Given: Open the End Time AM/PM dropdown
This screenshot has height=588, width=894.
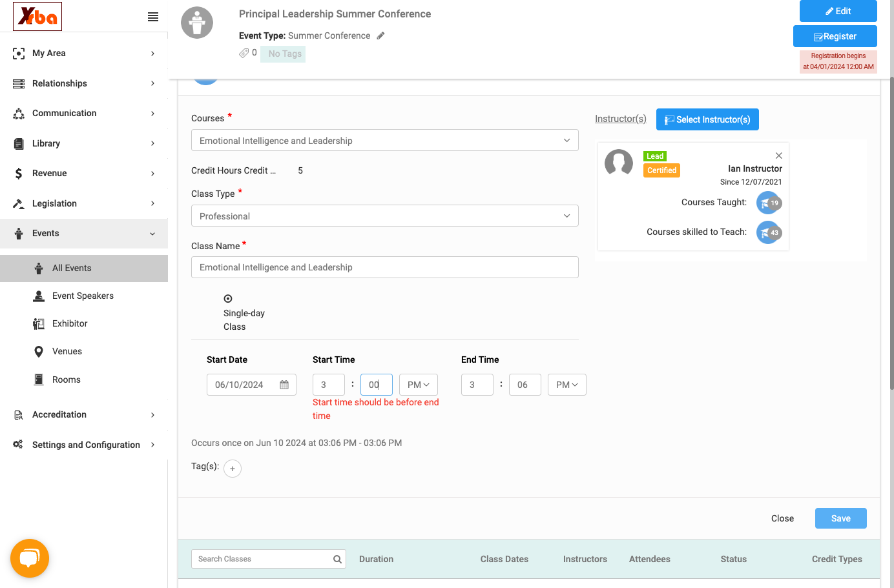Looking at the screenshot, I should 567,385.
